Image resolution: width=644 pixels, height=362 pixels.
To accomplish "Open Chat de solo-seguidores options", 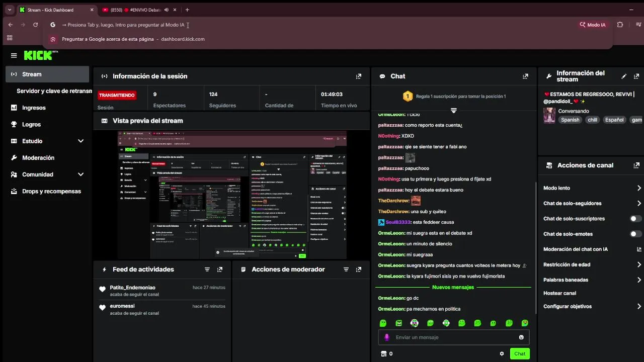I will coord(592,204).
